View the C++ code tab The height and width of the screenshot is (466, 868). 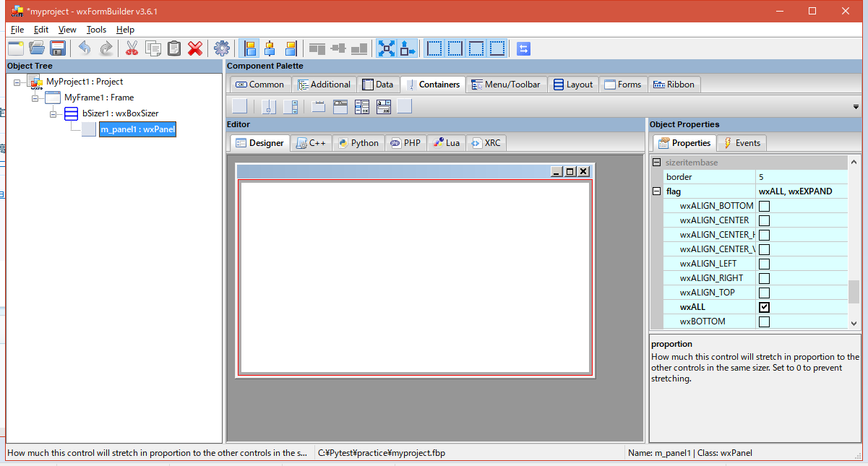[x=311, y=143]
